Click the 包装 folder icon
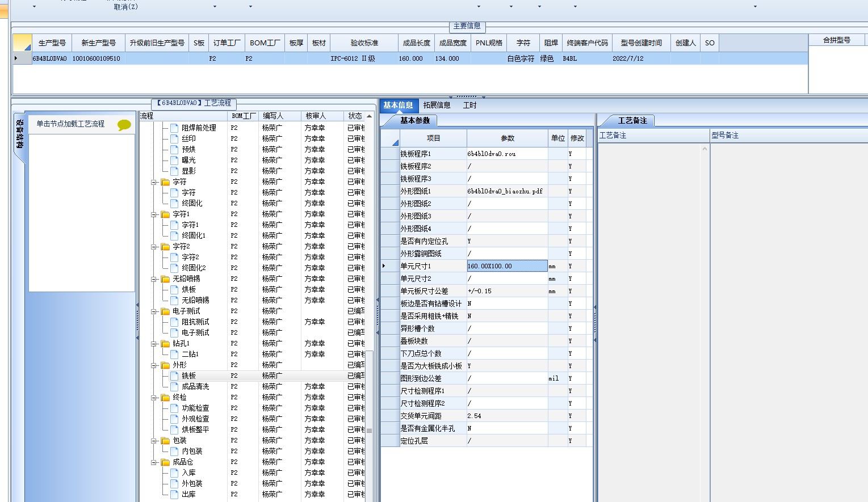868x502 pixels. (166, 441)
